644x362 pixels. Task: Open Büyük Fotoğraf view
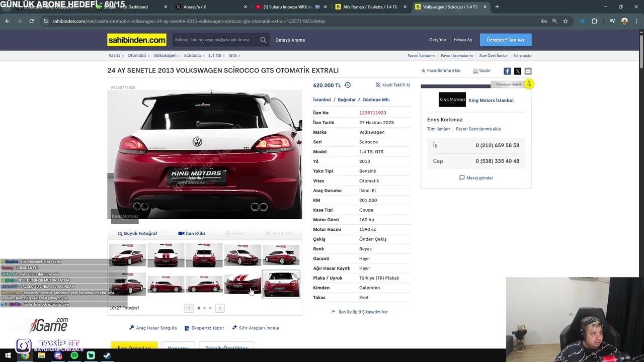pos(137,233)
